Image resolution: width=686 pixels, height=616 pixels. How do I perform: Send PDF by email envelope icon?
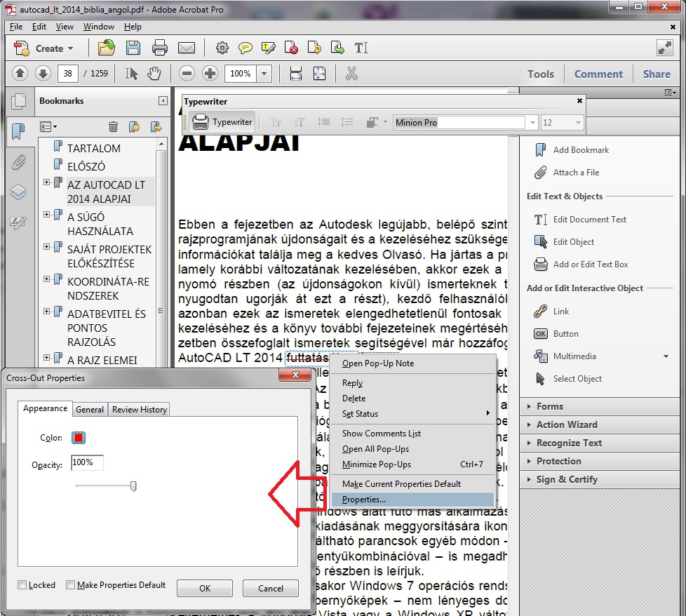coord(187,48)
